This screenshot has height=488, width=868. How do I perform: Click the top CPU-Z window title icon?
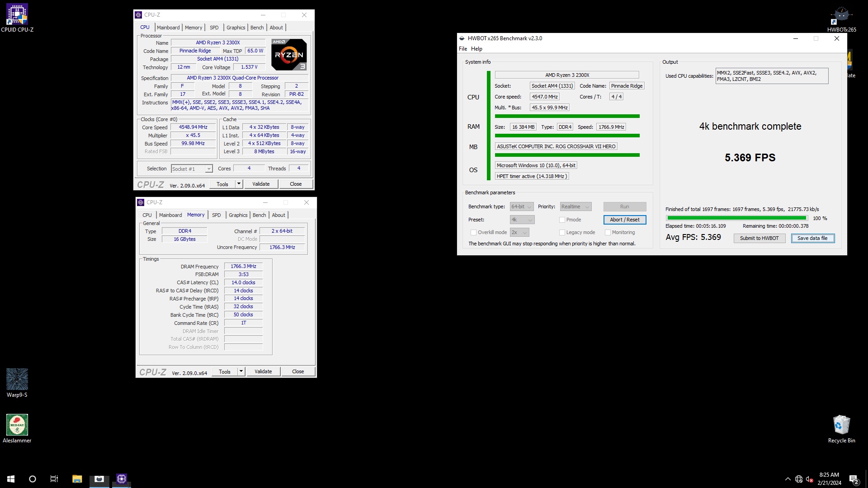click(138, 15)
